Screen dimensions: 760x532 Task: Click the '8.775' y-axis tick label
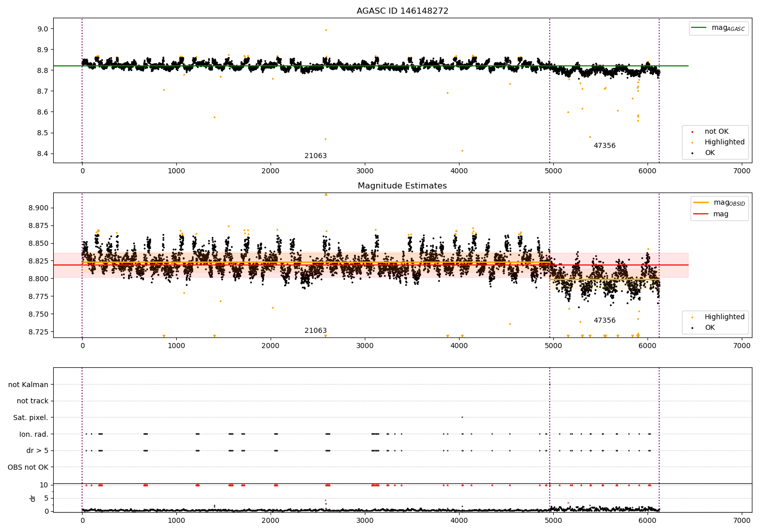coord(39,296)
